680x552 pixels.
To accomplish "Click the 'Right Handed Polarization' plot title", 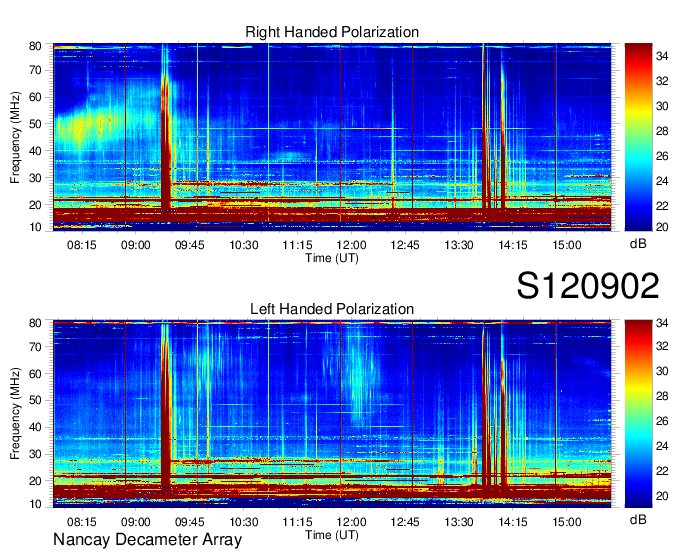I will (x=332, y=32).
